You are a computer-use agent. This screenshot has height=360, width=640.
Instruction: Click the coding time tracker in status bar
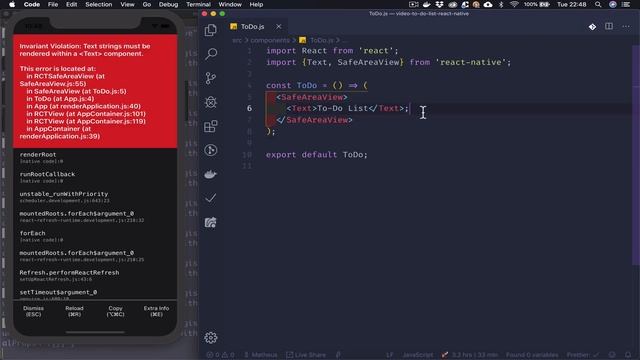point(469,355)
